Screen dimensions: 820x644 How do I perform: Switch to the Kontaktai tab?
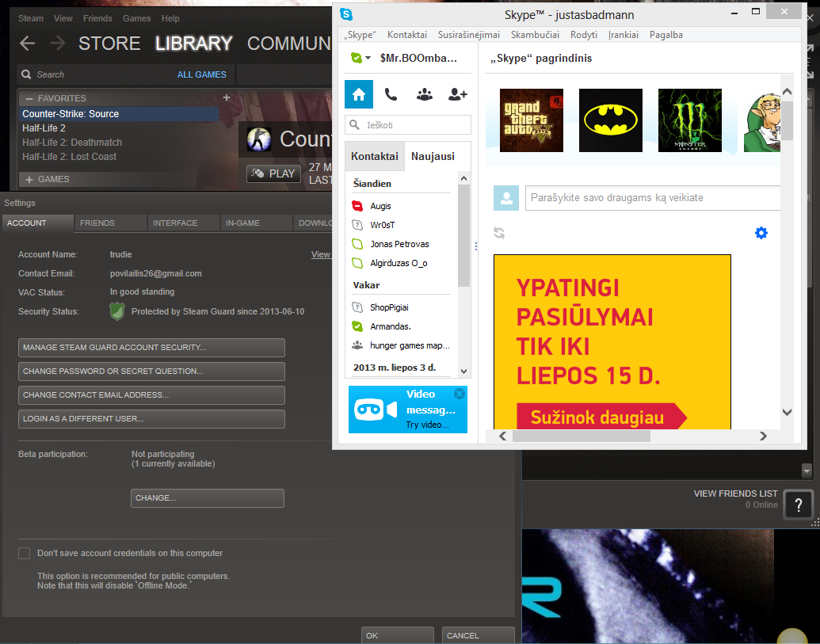pyautogui.click(x=375, y=156)
